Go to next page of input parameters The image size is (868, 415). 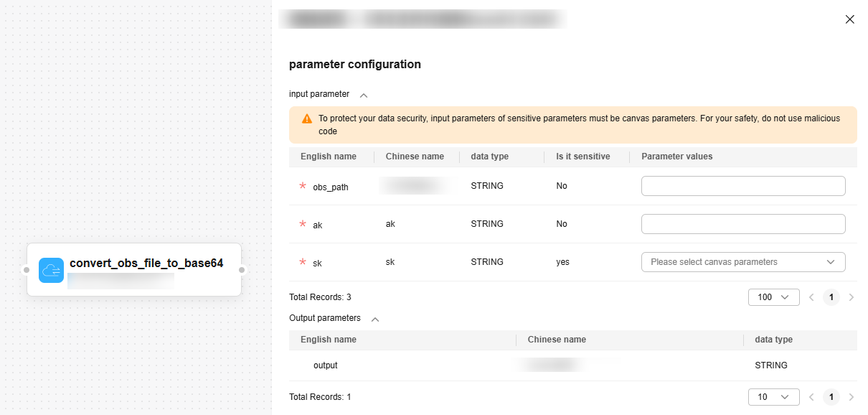[x=852, y=297]
